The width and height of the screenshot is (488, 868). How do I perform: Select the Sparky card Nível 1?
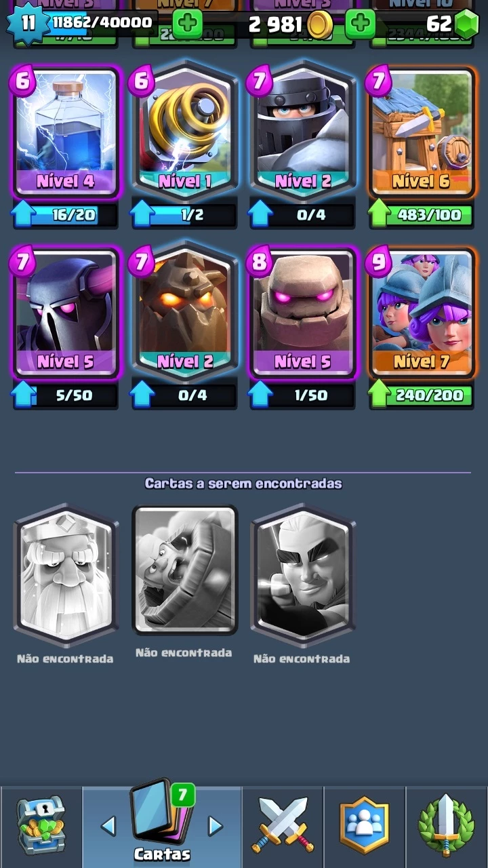pos(184,129)
